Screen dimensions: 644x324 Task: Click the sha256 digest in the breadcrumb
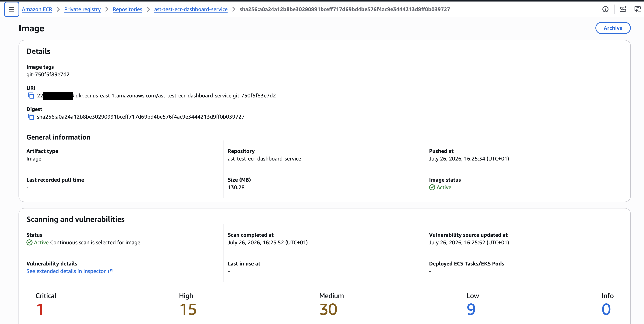click(x=344, y=9)
